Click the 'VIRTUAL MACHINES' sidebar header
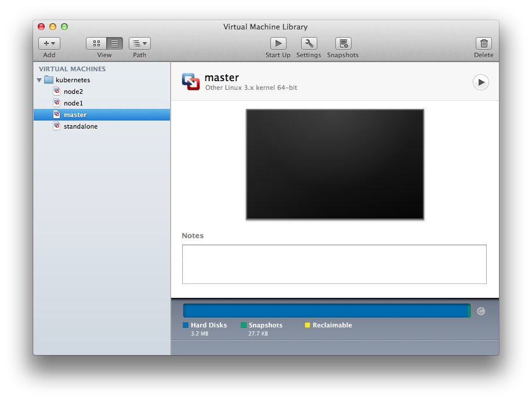This screenshot has width=532, height=401. [73, 69]
